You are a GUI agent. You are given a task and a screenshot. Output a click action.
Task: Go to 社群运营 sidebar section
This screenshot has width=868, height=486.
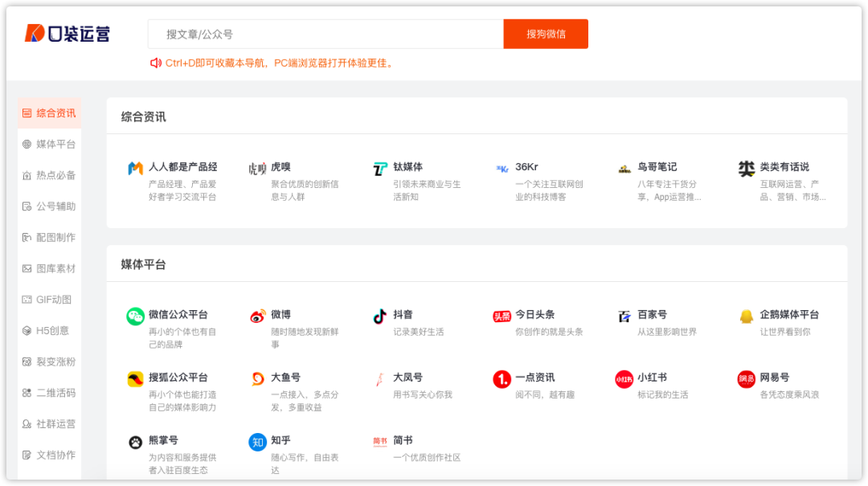(49, 423)
